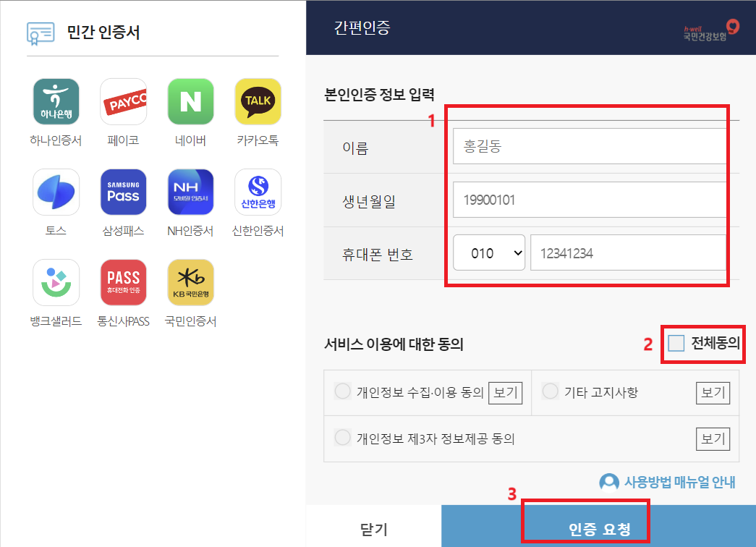Select the 개인정보 수집·이용 동의 radio button
Viewport: 756px width, 547px height.
(x=342, y=391)
